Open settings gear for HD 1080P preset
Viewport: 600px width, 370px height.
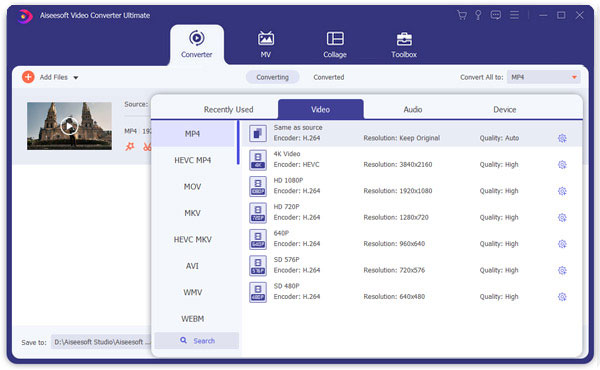coord(562,191)
